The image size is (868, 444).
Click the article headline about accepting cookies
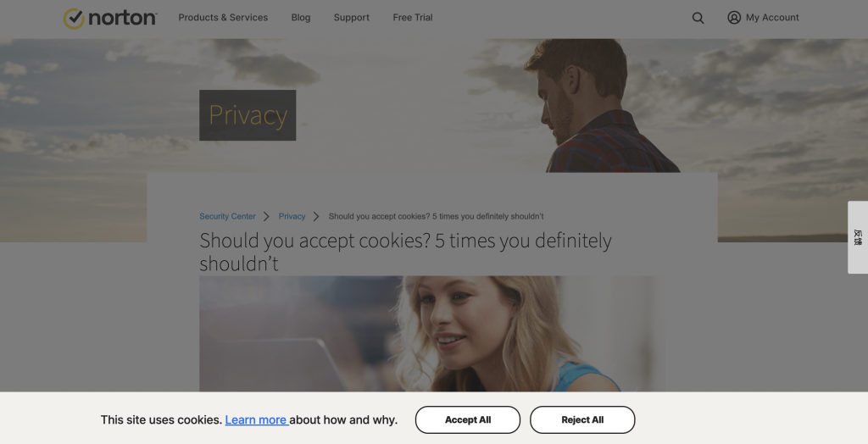pos(405,252)
